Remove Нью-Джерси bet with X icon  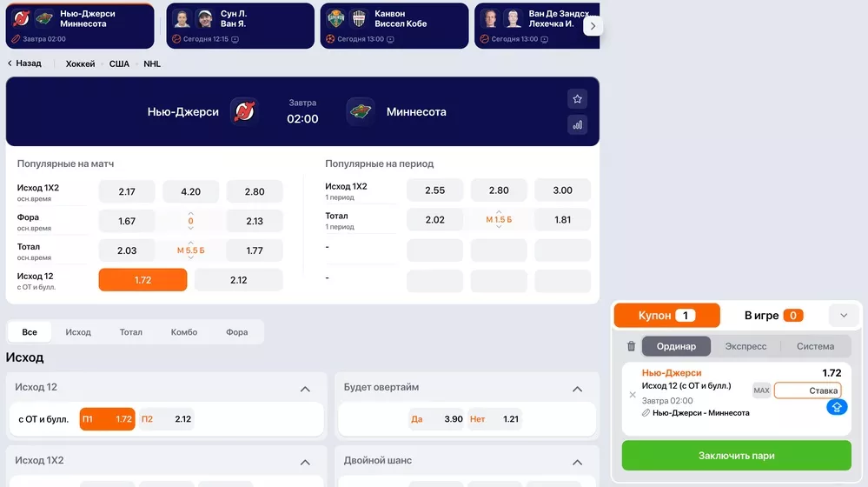(x=633, y=395)
